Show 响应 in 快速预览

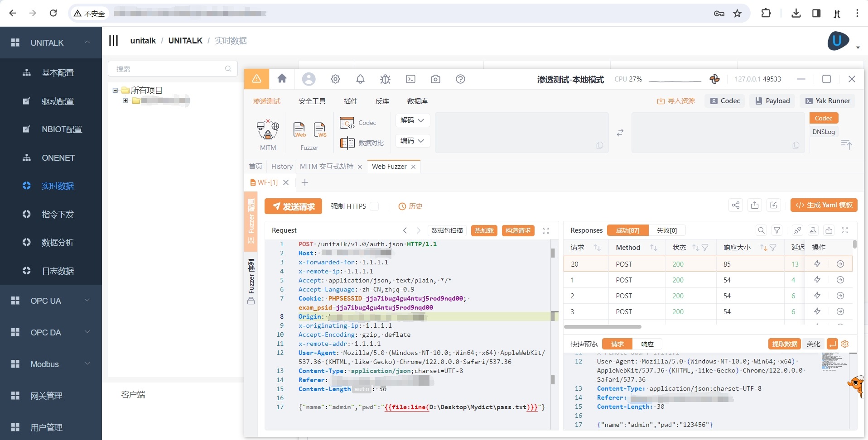[647, 344]
